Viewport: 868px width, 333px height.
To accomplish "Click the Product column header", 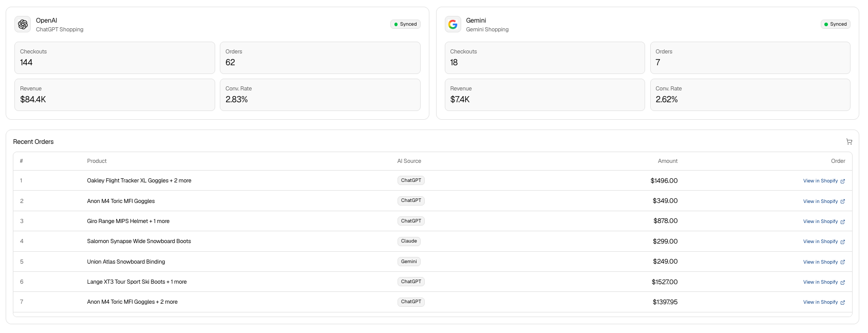I will 97,161.
